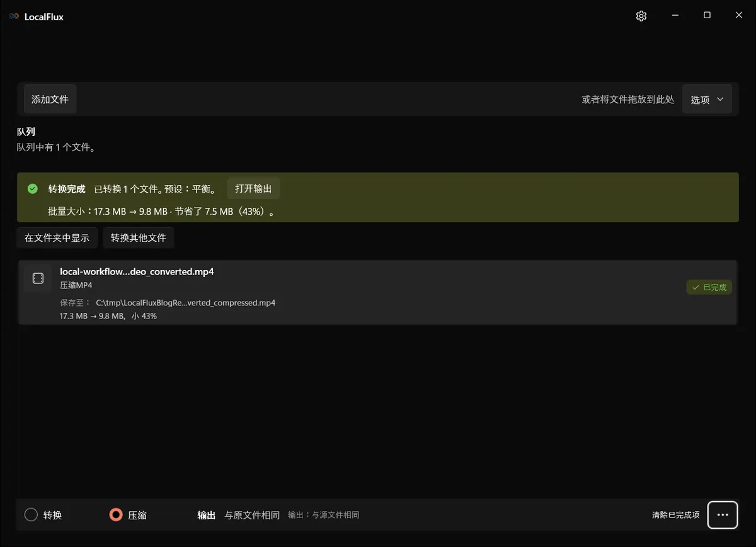Click the LocalFlux infinity logo icon

[x=14, y=17]
